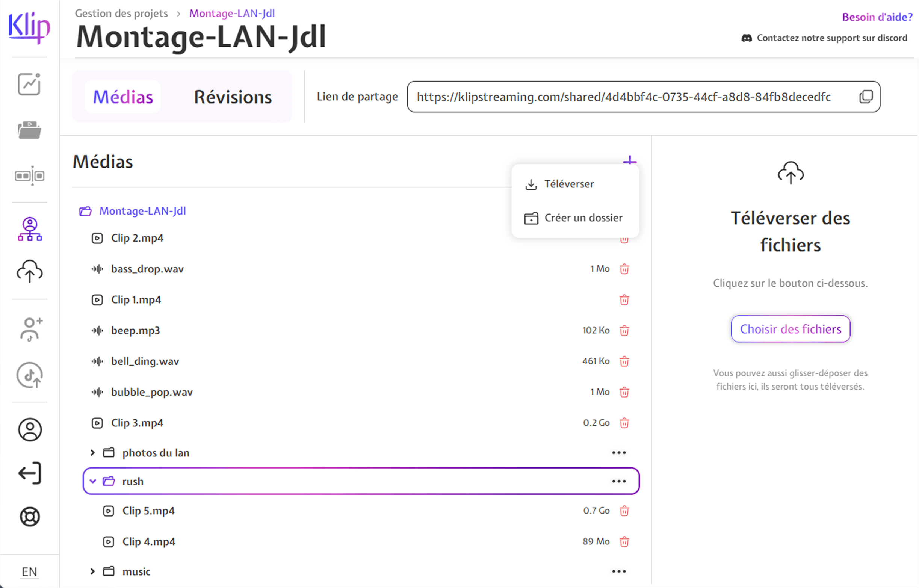The image size is (919, 588).
Task: Collapse the rush folder chevron
Action: click(92, 481)
